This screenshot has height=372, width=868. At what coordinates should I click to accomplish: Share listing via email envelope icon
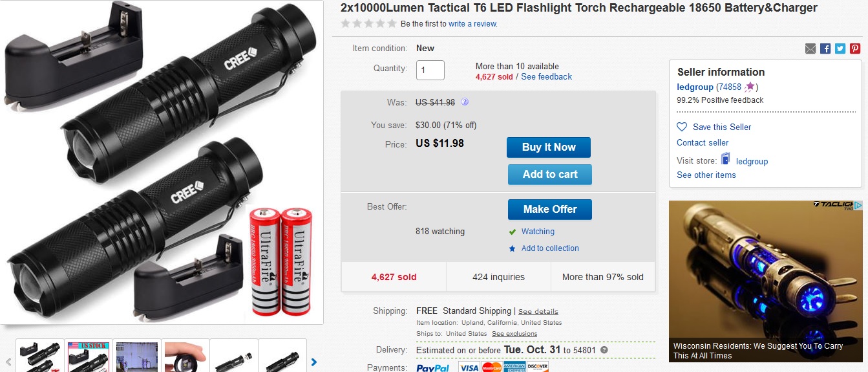[810, 49]
